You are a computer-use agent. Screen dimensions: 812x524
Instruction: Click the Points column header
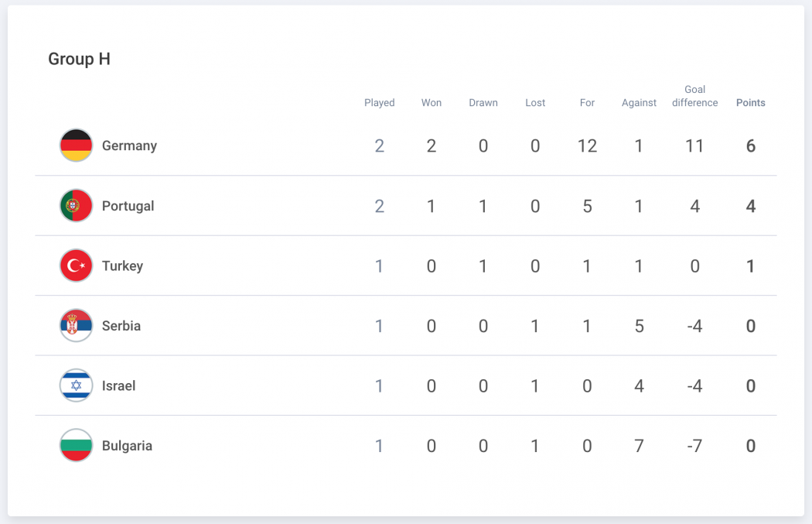(750, 103)
